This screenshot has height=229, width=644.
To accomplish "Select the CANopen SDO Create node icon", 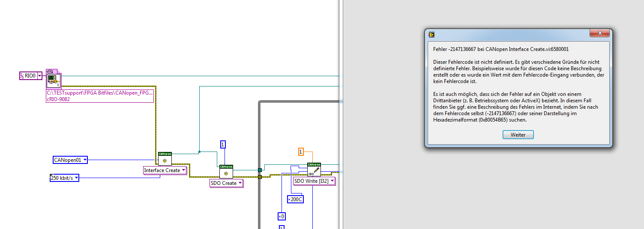I will (226, 172).
